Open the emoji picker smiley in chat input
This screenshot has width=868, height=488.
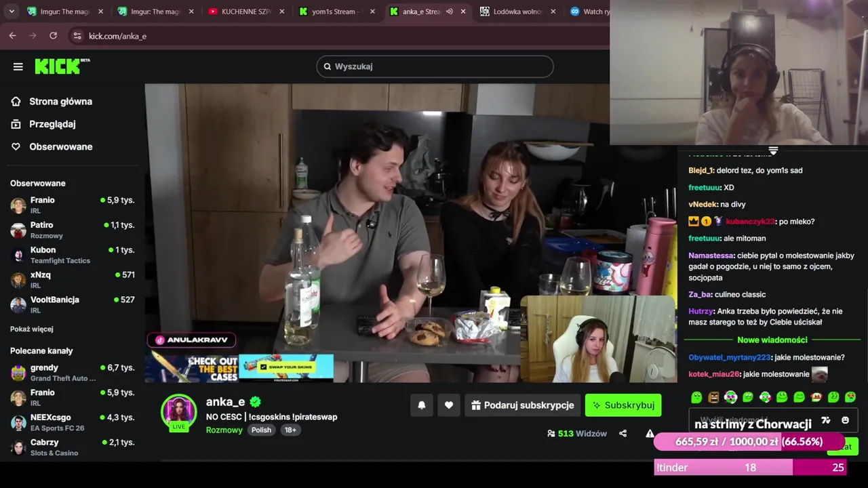point(845,420)
